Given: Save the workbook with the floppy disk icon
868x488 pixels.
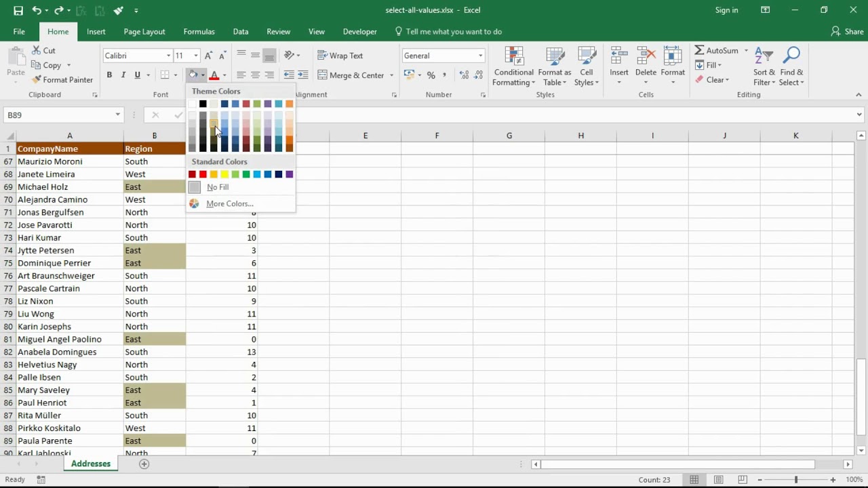Looking at the screenshot, I should pyautogui.click(x=18, y=10).
